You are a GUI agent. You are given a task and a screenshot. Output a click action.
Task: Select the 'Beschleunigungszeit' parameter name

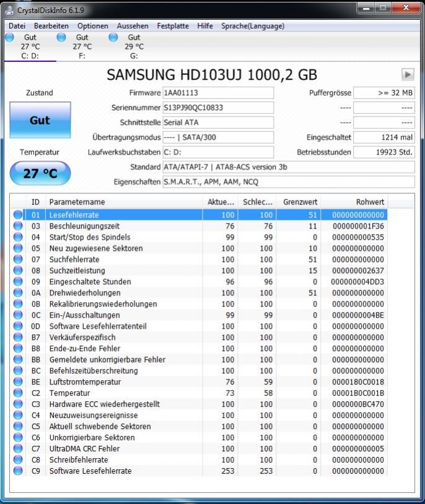pos(84,226)
